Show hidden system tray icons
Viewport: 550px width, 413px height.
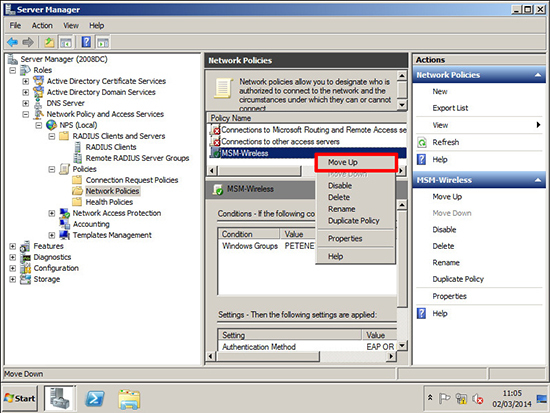430,398
